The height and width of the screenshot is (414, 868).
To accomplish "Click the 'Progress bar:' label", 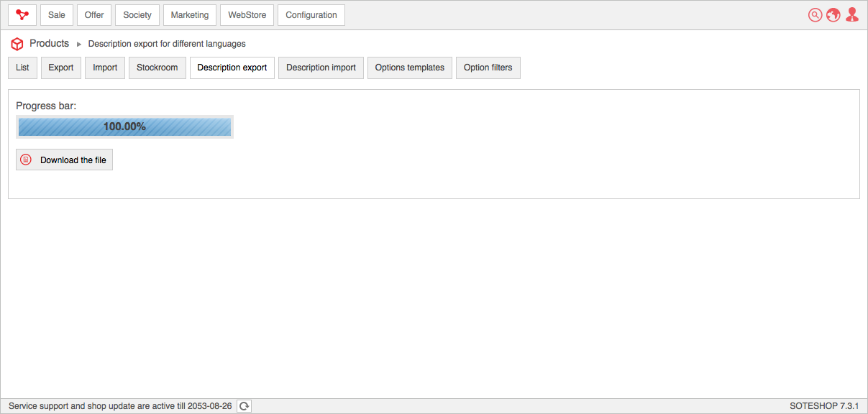I will [46, 106].
